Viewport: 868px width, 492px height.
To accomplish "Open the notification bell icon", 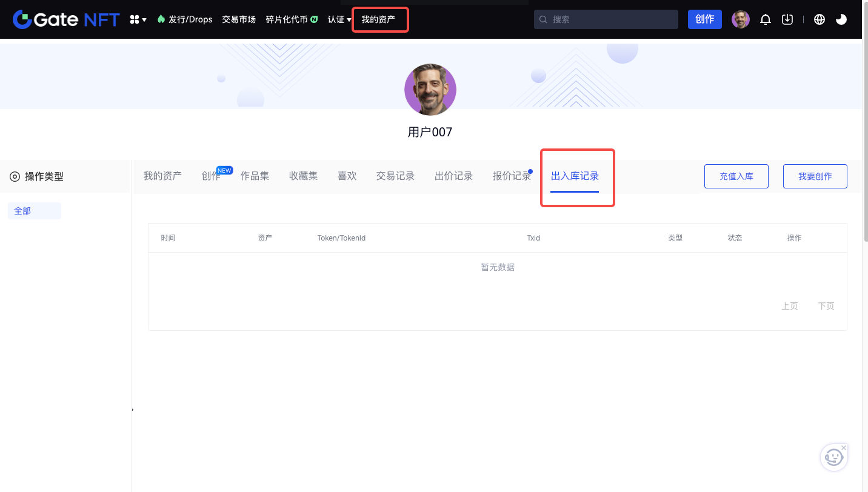I will pos(766,19).
